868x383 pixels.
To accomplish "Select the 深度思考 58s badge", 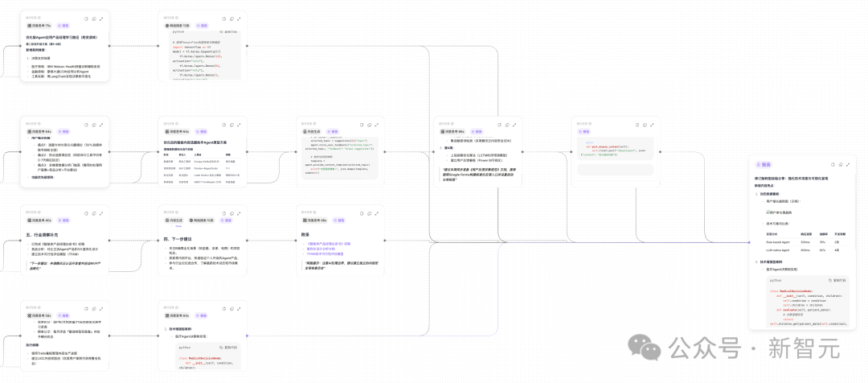I will (x=39, y=315).
